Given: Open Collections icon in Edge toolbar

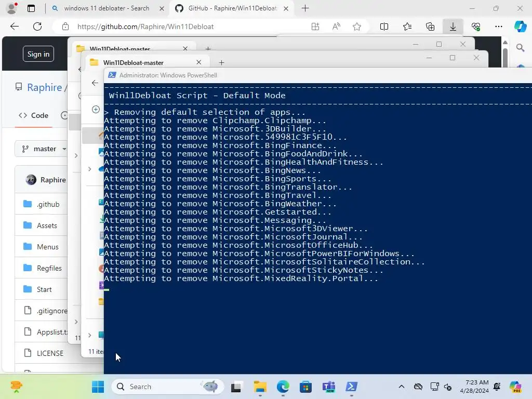Looking at the screenshot, I should (x=430, y=26).
